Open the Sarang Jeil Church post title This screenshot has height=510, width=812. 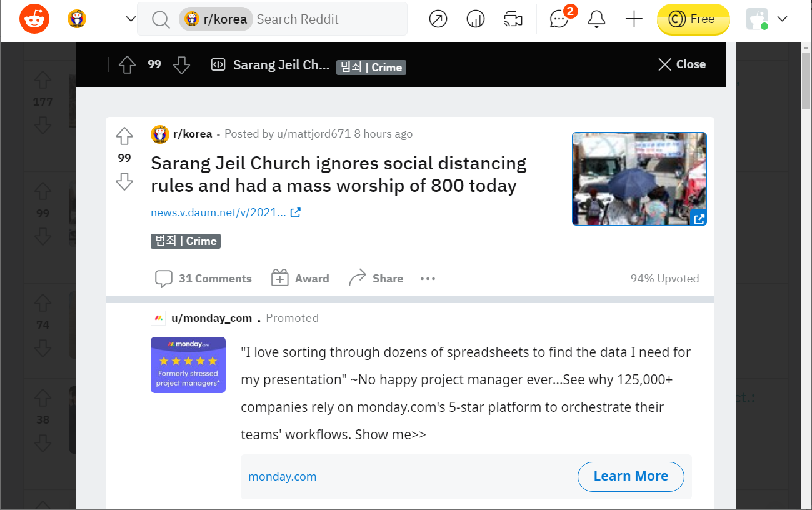click(x=339, y=174)
